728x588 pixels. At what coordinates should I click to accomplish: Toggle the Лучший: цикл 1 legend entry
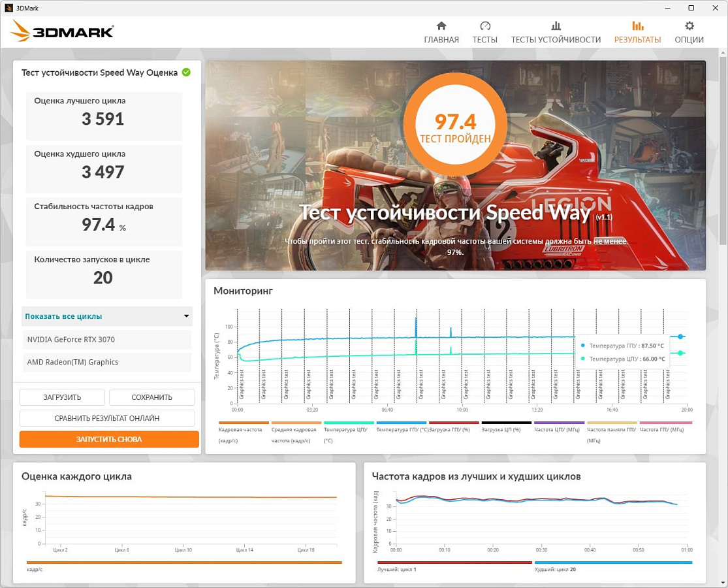click(x=454, y=566)
